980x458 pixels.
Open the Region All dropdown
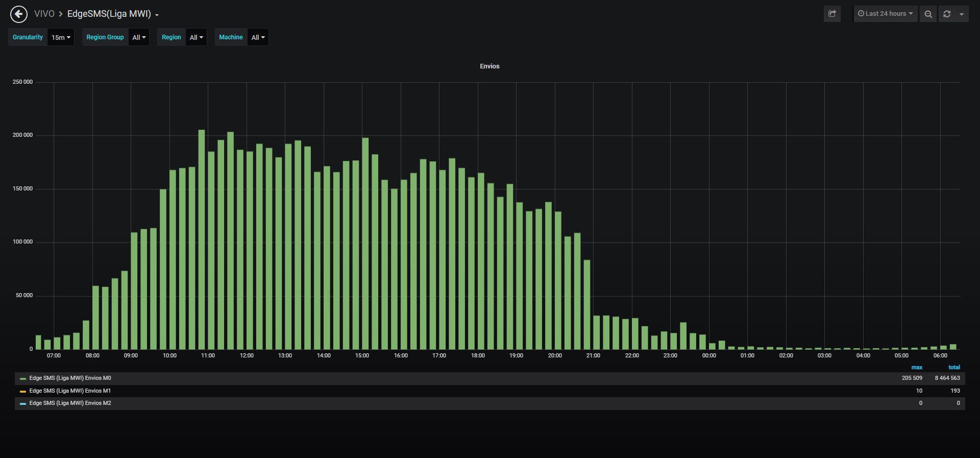(196, 37)
